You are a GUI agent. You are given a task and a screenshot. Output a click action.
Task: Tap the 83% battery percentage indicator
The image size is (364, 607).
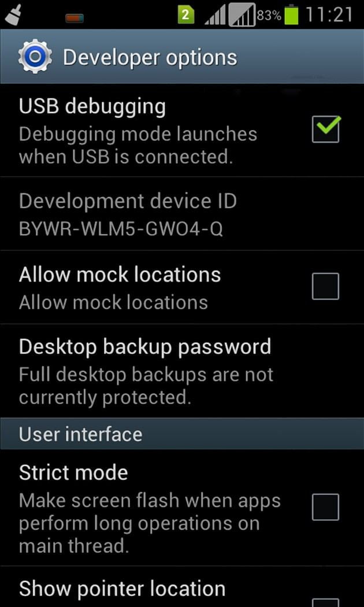pos(269,16)
